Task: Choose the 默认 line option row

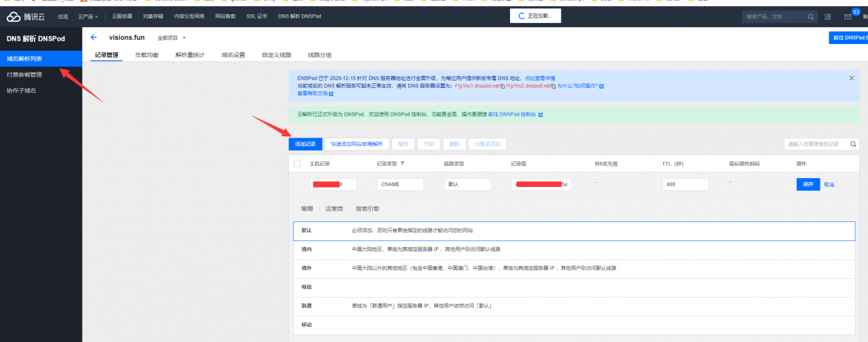Action: (574, 230)
